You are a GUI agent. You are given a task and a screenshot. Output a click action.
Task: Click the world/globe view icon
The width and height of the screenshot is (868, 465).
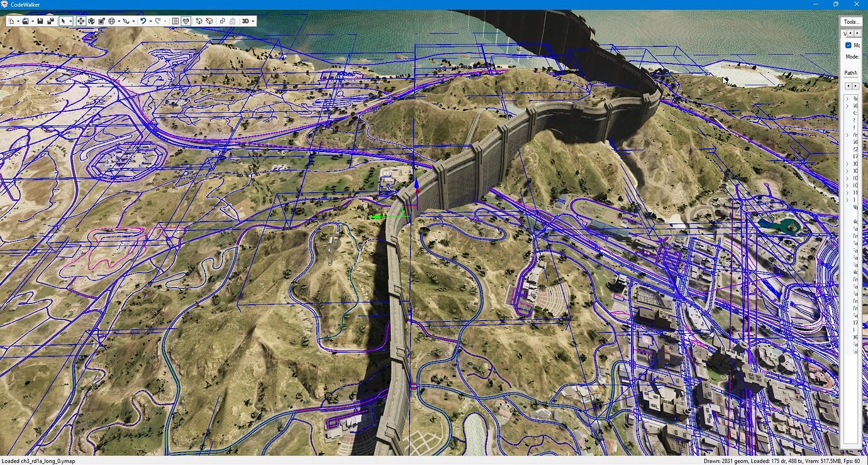112,21
